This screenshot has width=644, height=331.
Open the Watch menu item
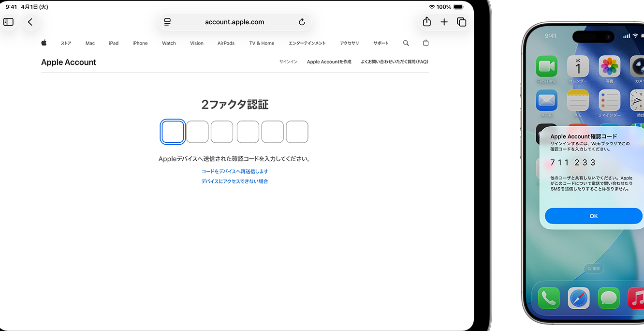coord(169,43)
